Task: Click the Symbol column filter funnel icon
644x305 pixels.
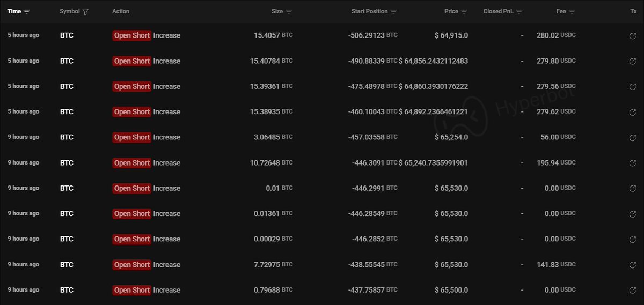Action: [x=86, y=11]
